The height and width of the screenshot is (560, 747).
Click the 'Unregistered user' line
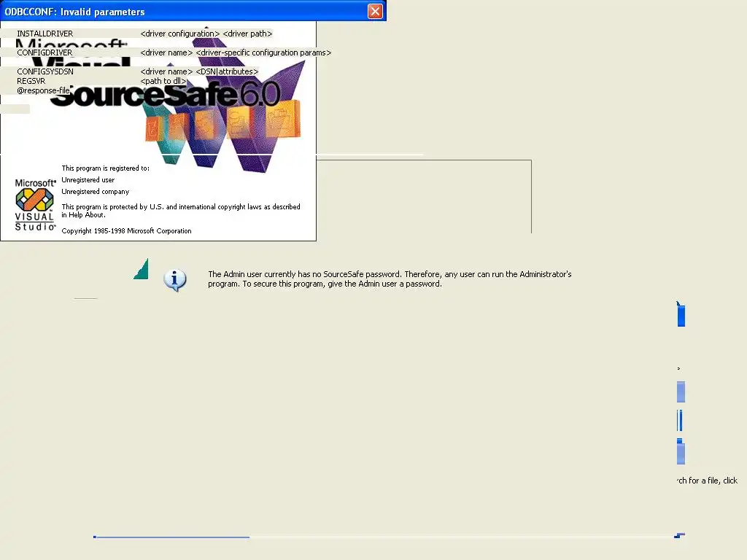[88, 180]
